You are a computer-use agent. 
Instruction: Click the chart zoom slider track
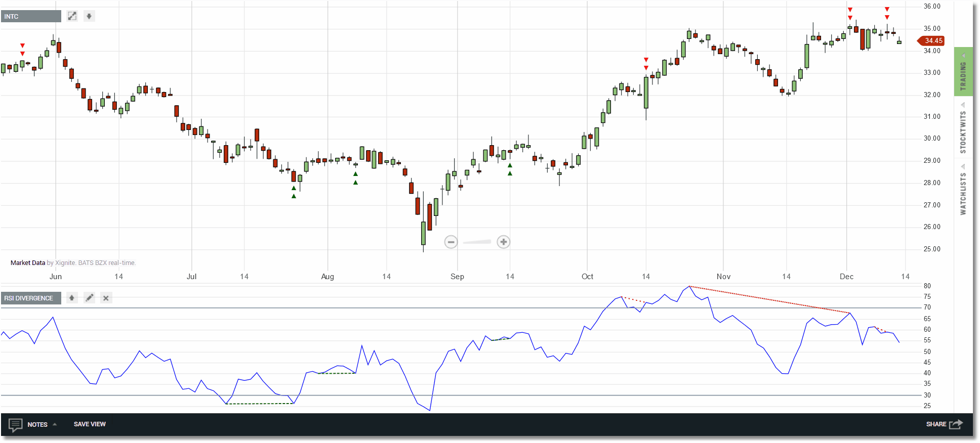click(477, 242)
